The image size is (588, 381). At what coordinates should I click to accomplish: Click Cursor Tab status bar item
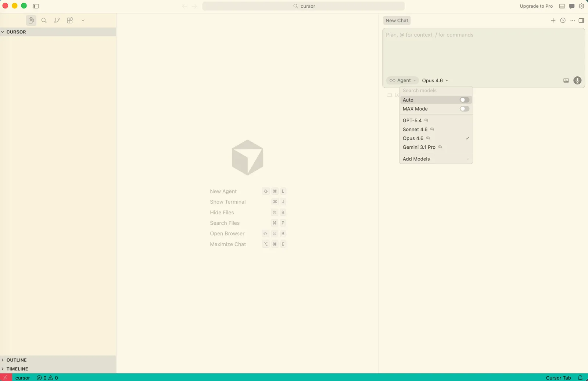(x=558, y=378)
